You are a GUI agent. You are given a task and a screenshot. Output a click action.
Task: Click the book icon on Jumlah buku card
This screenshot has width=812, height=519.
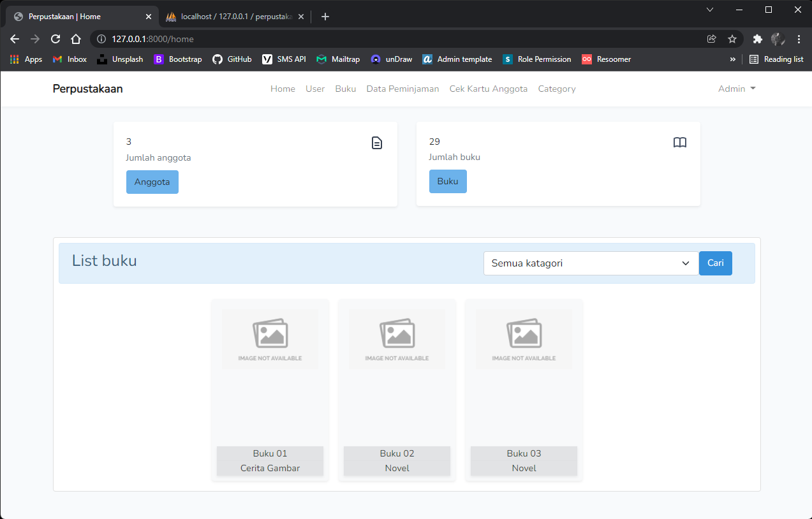tap(679, 142)
